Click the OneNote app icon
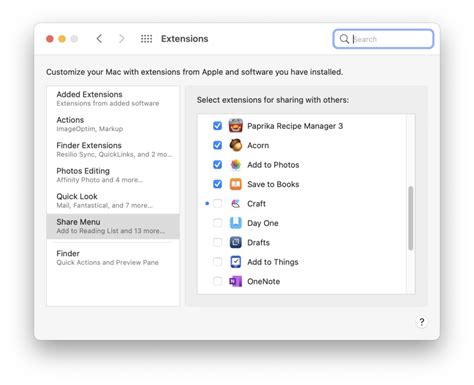 (235, 281)
